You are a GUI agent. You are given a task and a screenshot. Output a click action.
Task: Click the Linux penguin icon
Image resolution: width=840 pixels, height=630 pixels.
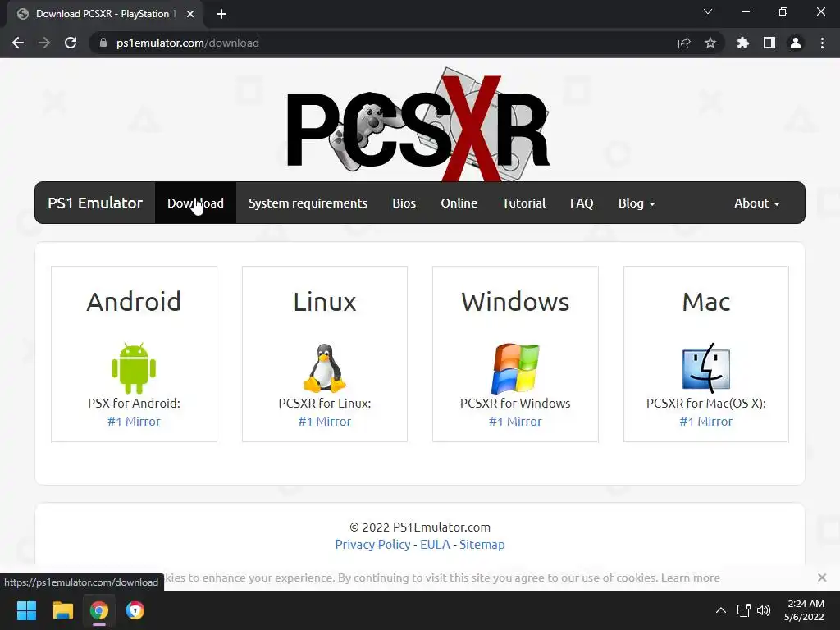click(x=325, y=368)
